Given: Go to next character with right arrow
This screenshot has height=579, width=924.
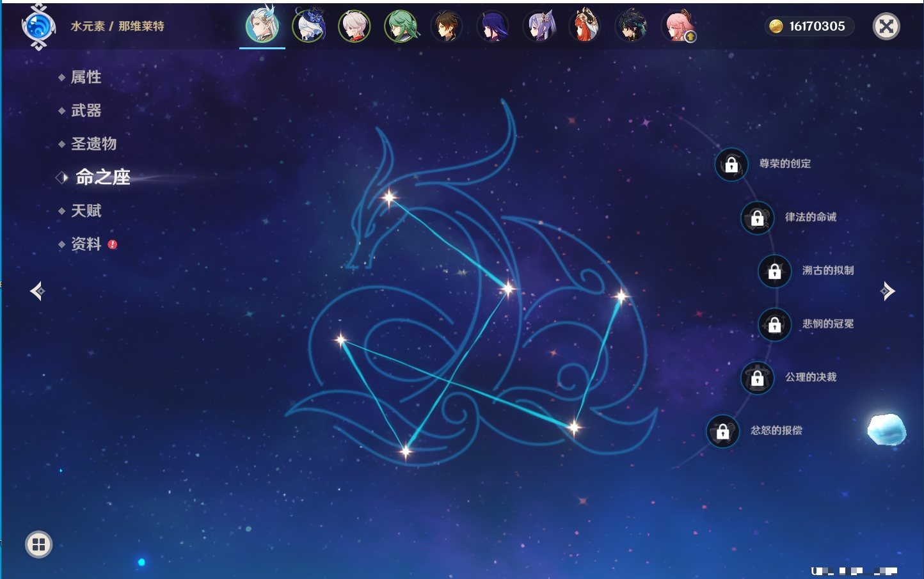Looking at the screenshot, I should click(888, 291).
